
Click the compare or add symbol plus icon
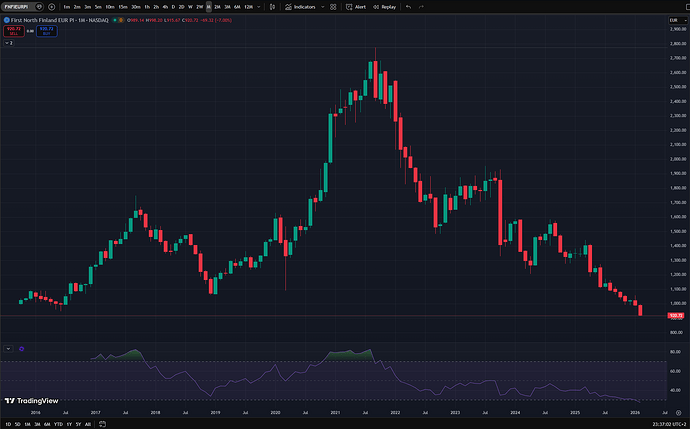(51, 7)
